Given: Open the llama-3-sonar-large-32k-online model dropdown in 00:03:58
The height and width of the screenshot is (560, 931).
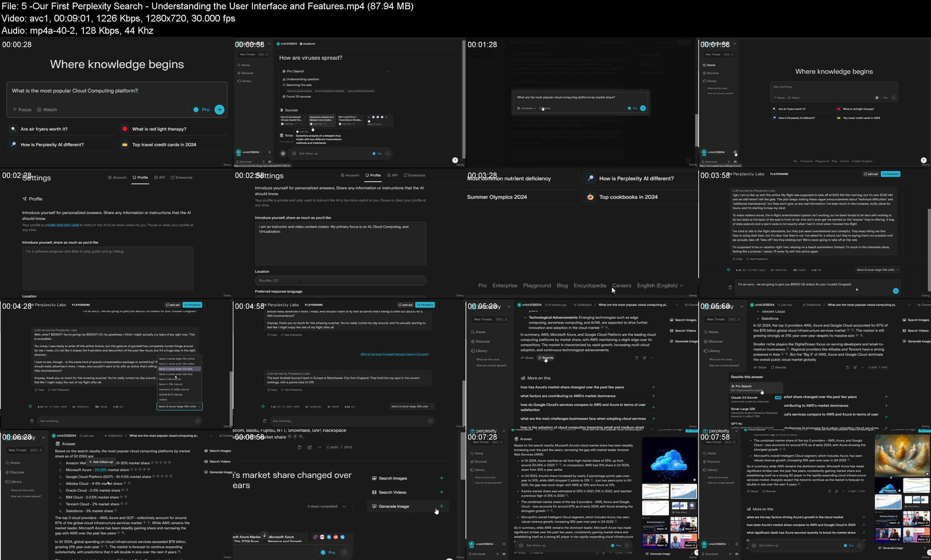Looking at the screenshot, I should click(x=877, y=270).
